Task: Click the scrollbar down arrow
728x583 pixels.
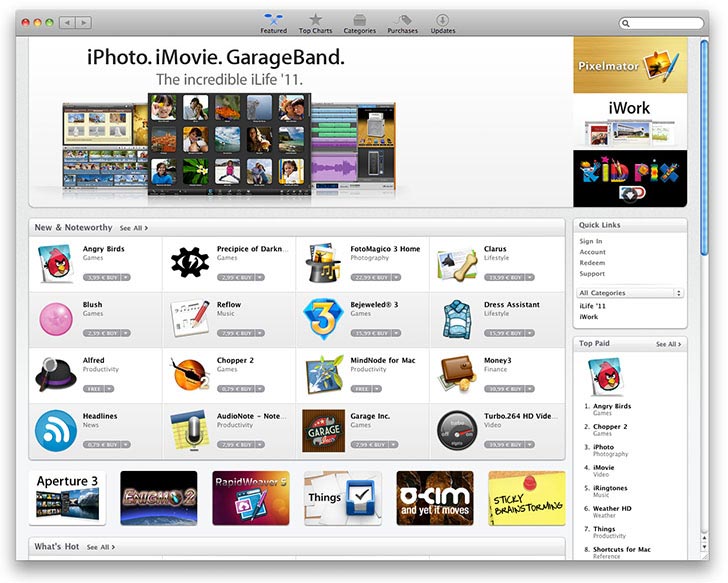Action: click(x=704, y=546)
